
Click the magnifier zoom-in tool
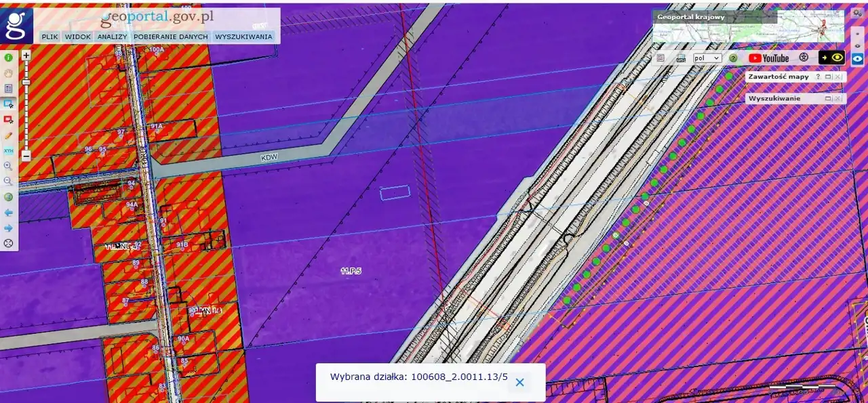coord(9,166)
